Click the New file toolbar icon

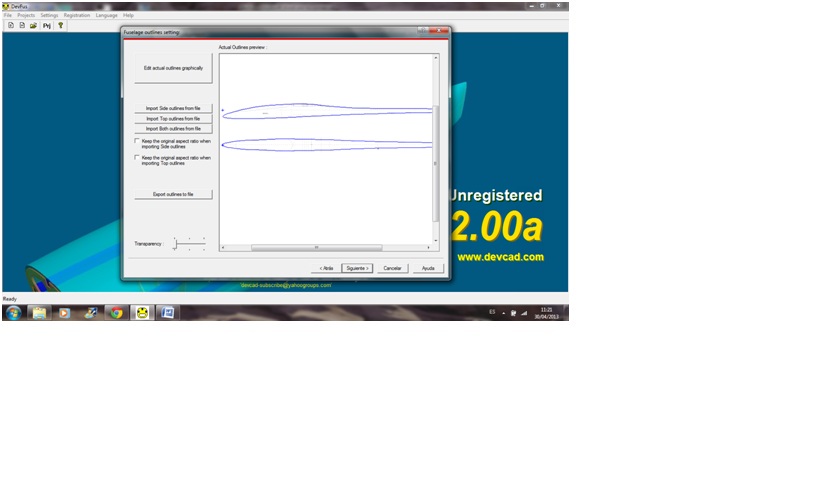click(x=11, y=25)
